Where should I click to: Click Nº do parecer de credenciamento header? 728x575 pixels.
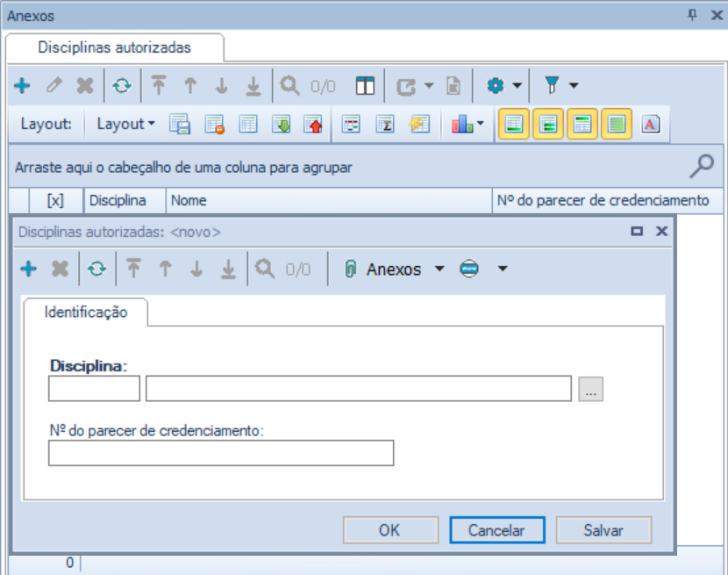pyautogui.click(x=608, y=200)
